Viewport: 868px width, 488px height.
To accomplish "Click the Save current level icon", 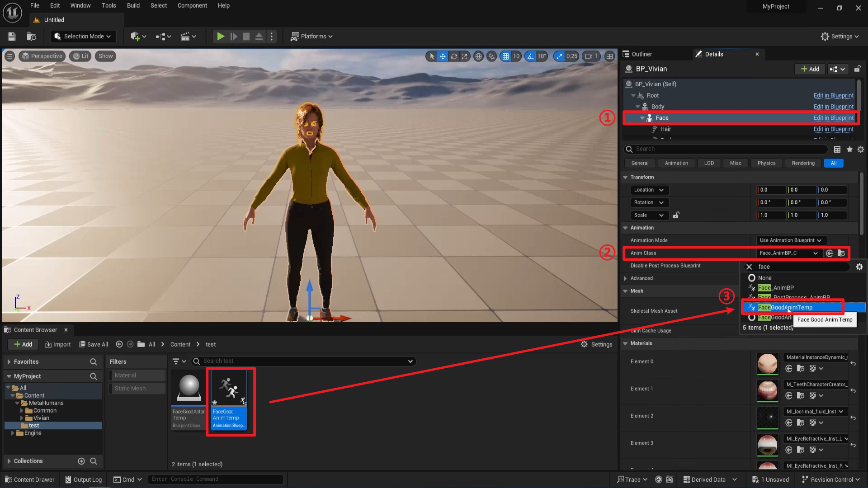I will pyautogui.click(x=12, y=37).
